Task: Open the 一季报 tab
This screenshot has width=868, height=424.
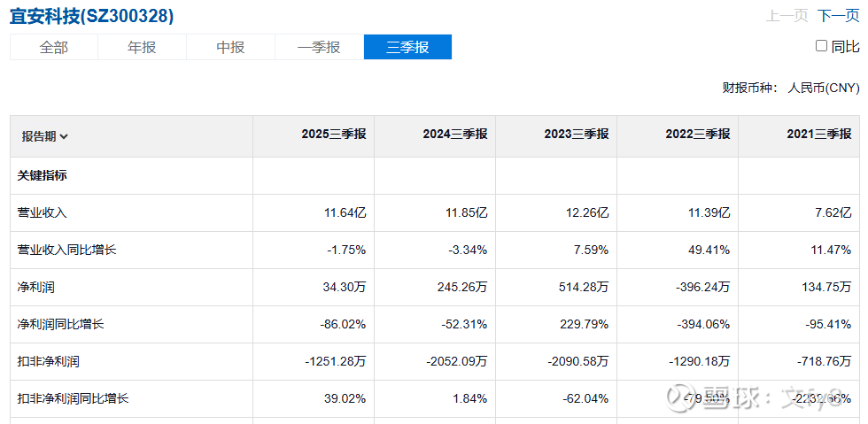Action: click(319, 48)
